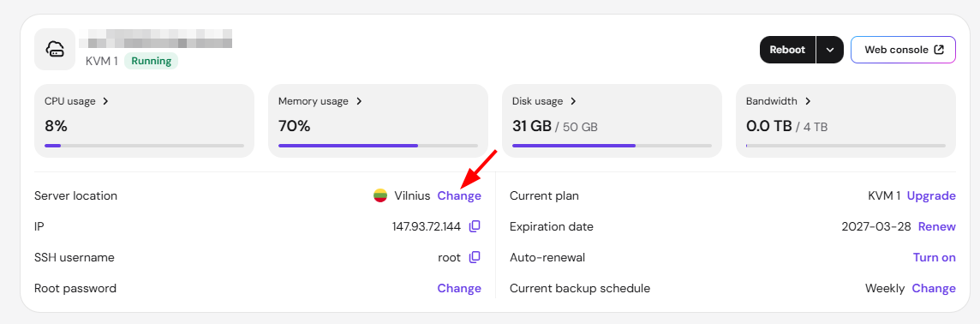Image resolution: width=980 pixels, height=324 pixels.
Task: Expand CPU usage details chevron
Action: click(x=105, y=100)
